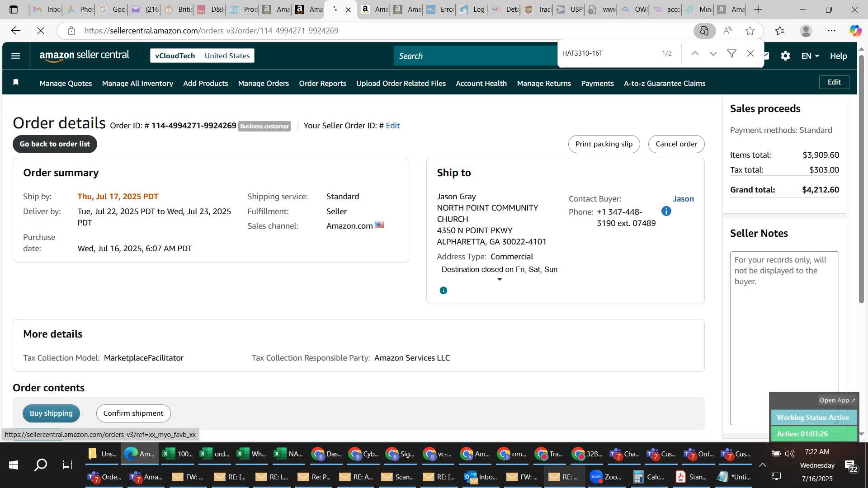Click Seller Notes text area
This screenshot has height=488, width=868.
click(784, 338)
